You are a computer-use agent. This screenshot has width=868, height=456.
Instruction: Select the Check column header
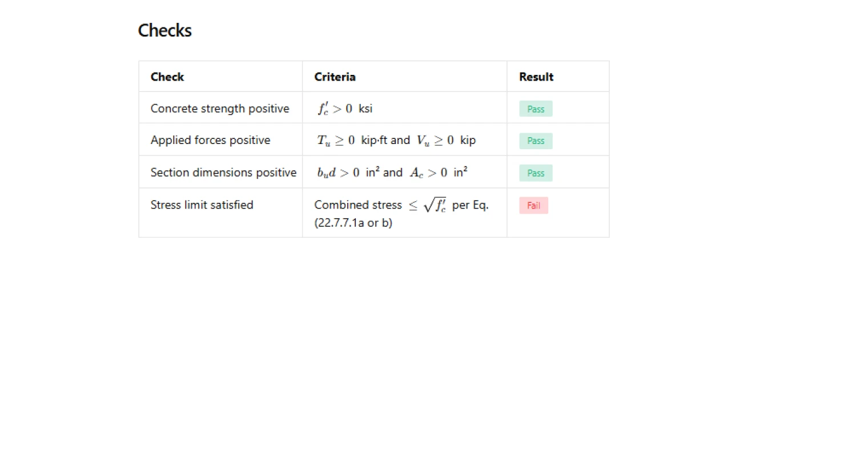[x=167, y=77]
